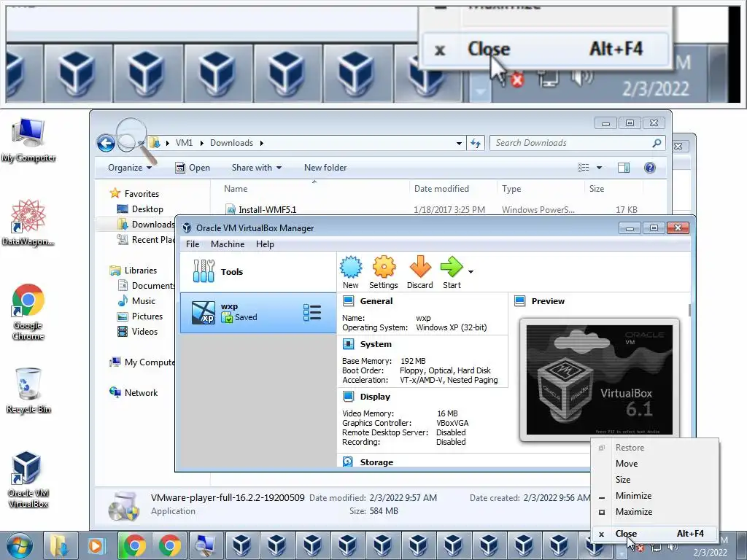Viewport: 747px width, 560px height.
Task: Open Videos library in navigation pane
Action: (x=144, y=332)
